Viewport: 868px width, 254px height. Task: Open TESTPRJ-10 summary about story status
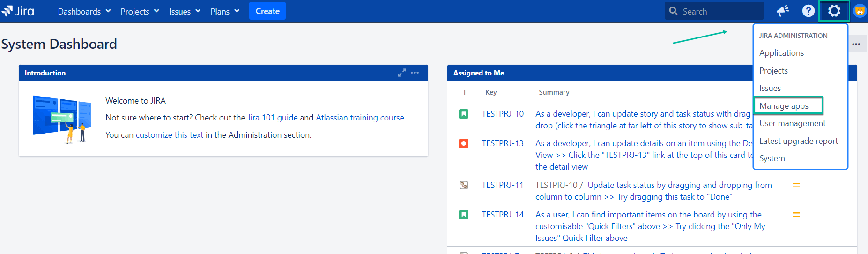coord(644,120)
